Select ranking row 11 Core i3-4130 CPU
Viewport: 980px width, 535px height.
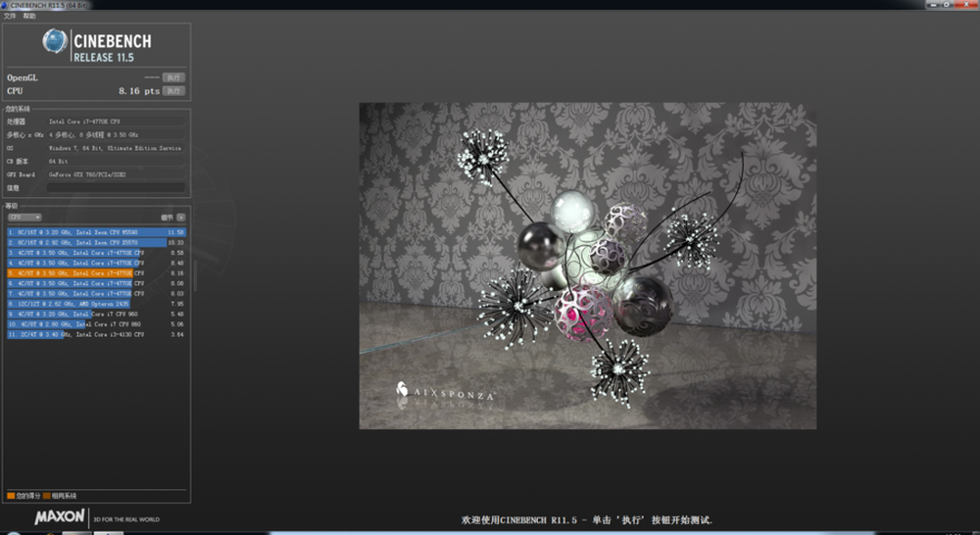(x=96, y=334)
